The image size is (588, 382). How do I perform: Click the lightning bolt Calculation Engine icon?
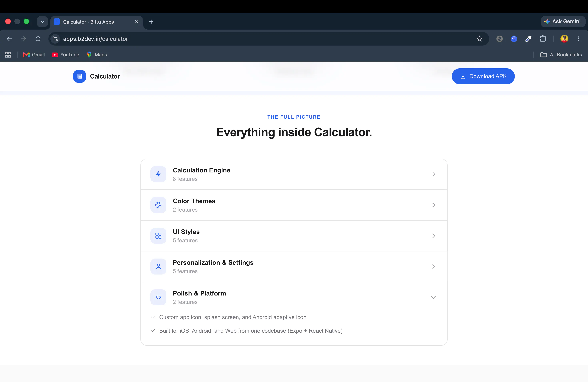(x=158, y=174)
